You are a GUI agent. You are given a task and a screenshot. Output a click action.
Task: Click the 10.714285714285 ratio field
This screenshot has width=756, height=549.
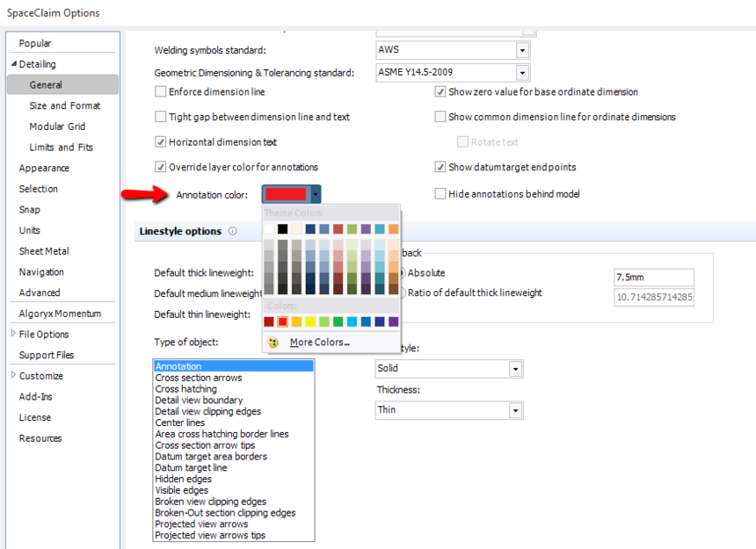click(x=654, y=297)
